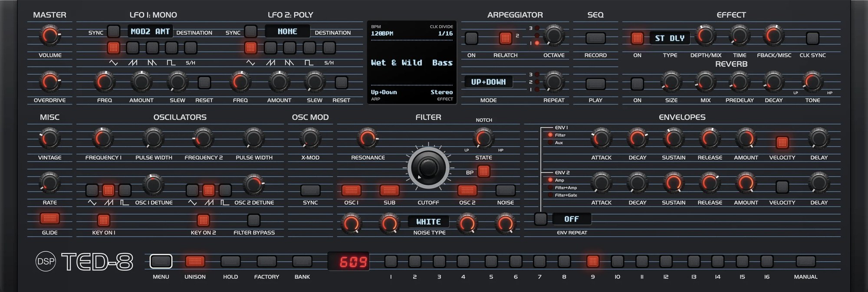Toggle the Arpeggiator ON button
Screen dimensions: 868x292
coord(471,38)
